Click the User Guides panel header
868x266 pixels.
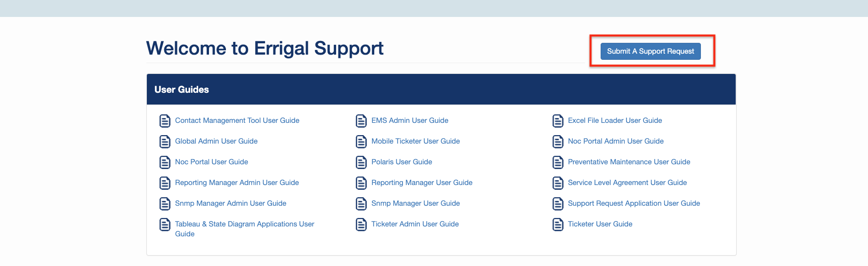click(x=441, y=89)
